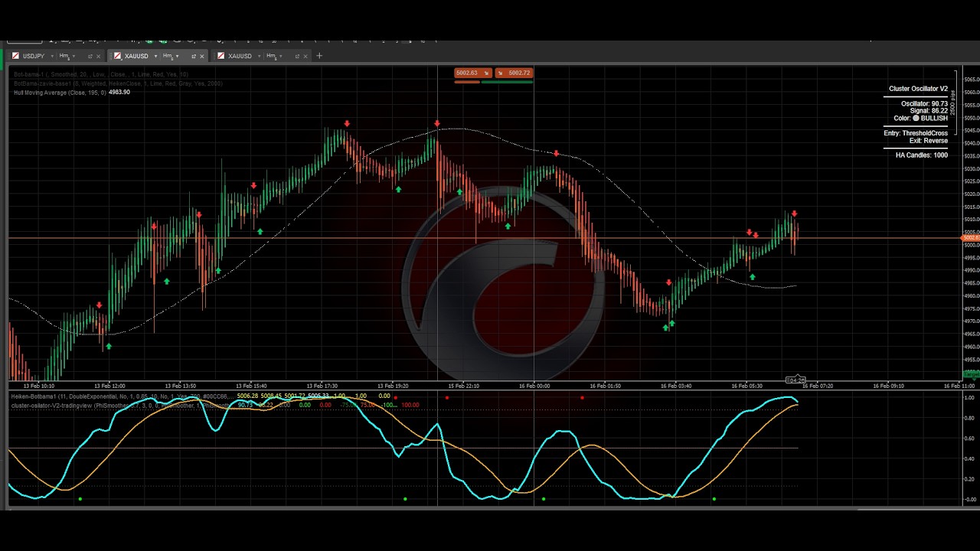980x551 pixels.
Task: Detach the active XAUUSD chart tab
Action: pos(194,56)
